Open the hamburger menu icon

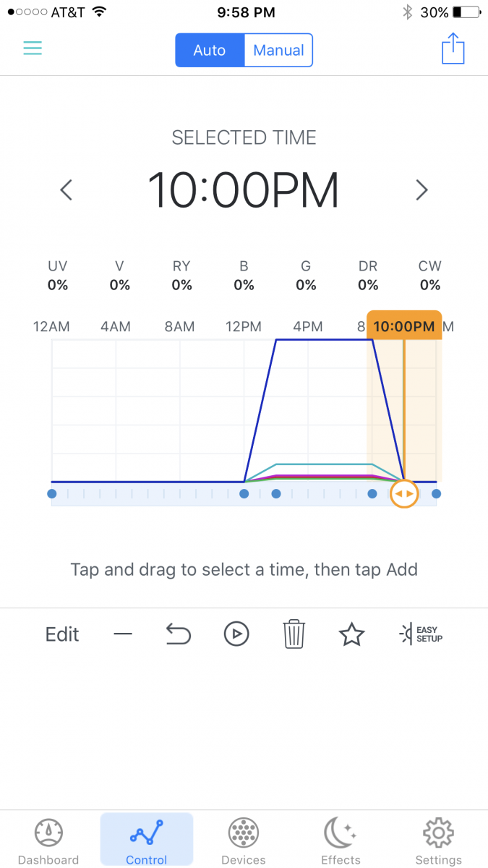[33, 48]
